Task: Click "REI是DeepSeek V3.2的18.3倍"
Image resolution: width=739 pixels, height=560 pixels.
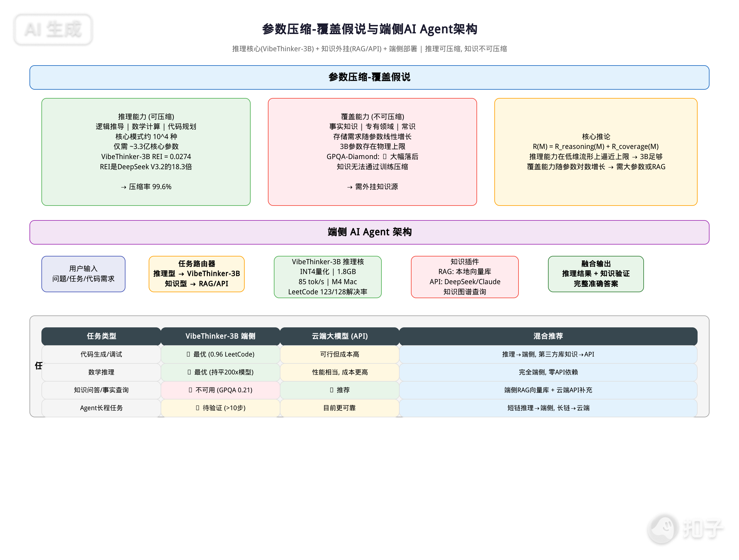Action: 146,167
